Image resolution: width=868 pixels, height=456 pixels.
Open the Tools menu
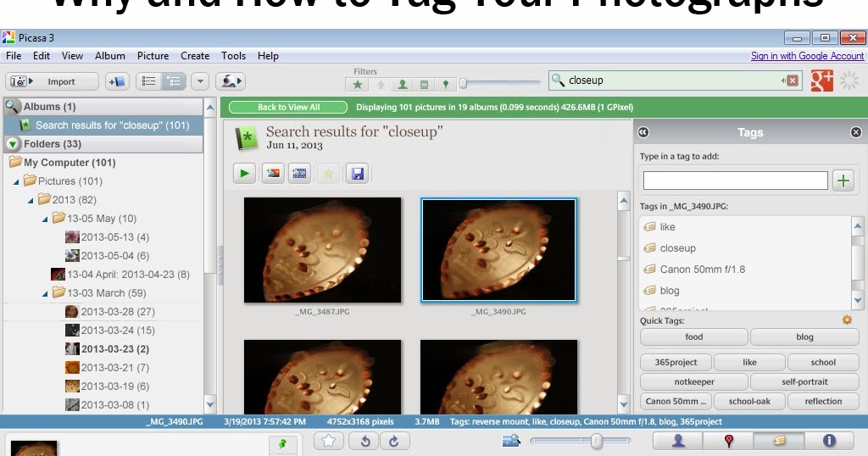pos(233,56)
